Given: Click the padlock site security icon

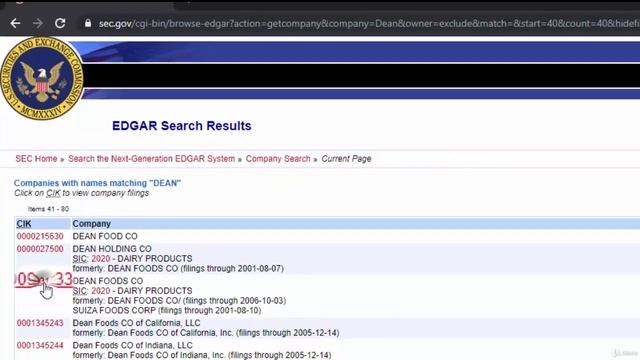Looking at the screenshot, I should click(87, 23).
